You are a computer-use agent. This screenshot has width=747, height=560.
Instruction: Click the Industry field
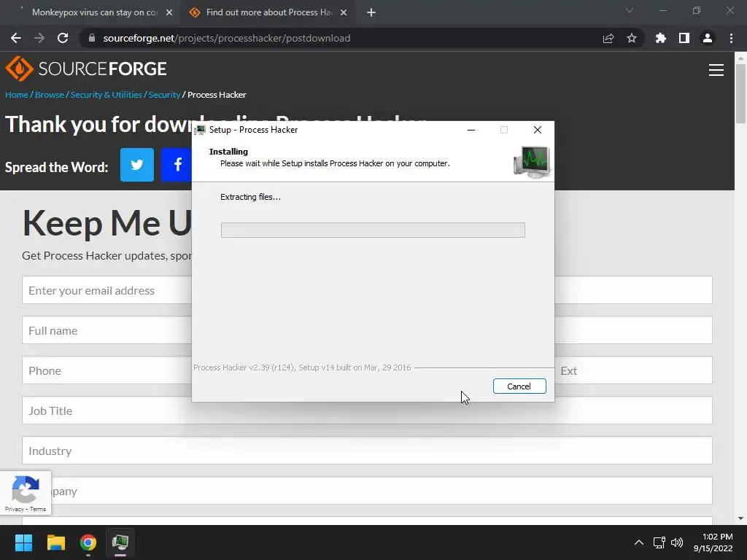(368, 451)
